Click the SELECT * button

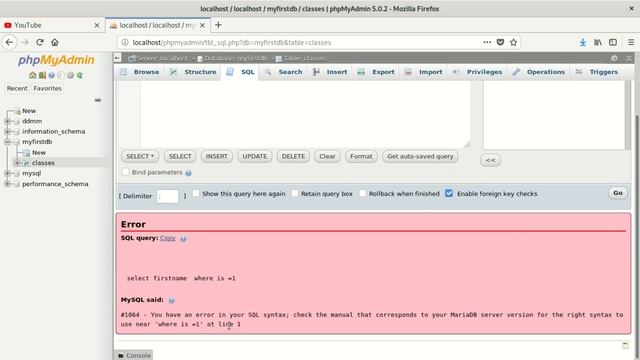click(140, 157)
